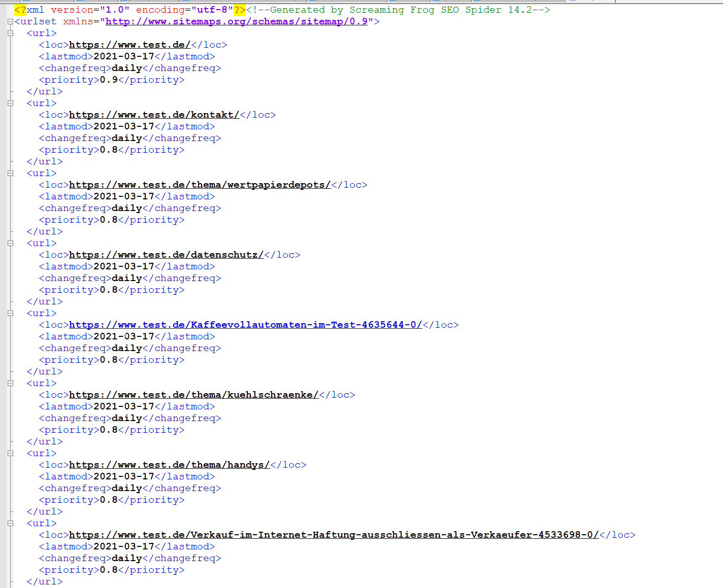Click the changefreq daily line under homepage URL
This screenshot has width=723, height=588.
tap(130, 68)
